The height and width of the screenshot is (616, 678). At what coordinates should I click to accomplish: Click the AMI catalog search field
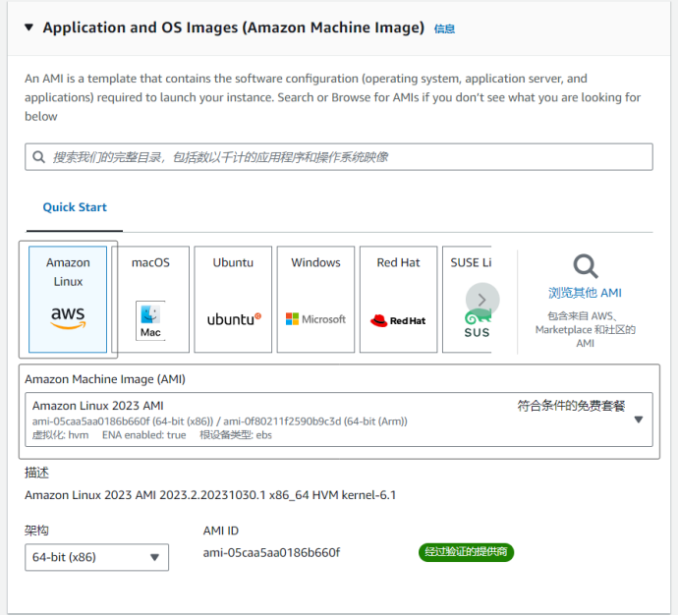[x=339, y=157]
